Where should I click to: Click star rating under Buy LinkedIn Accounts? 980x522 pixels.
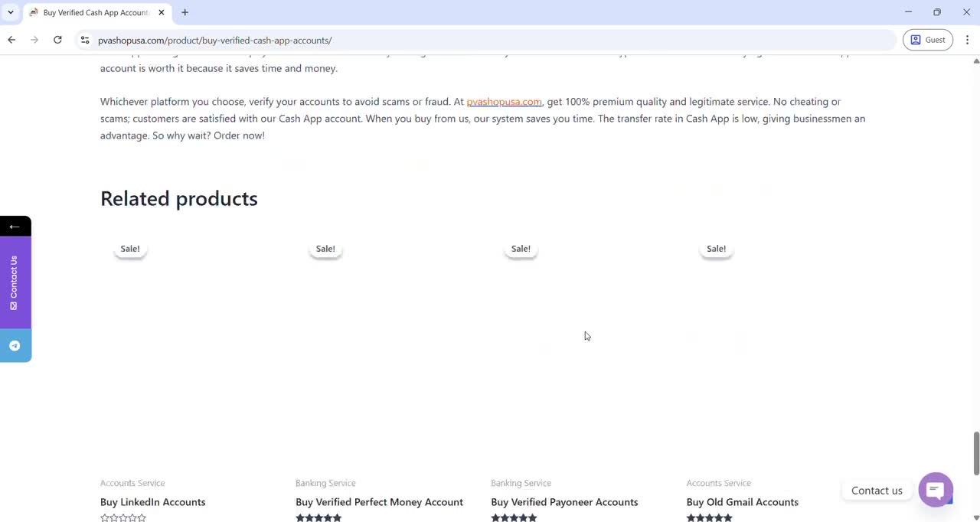coord(123,517)
